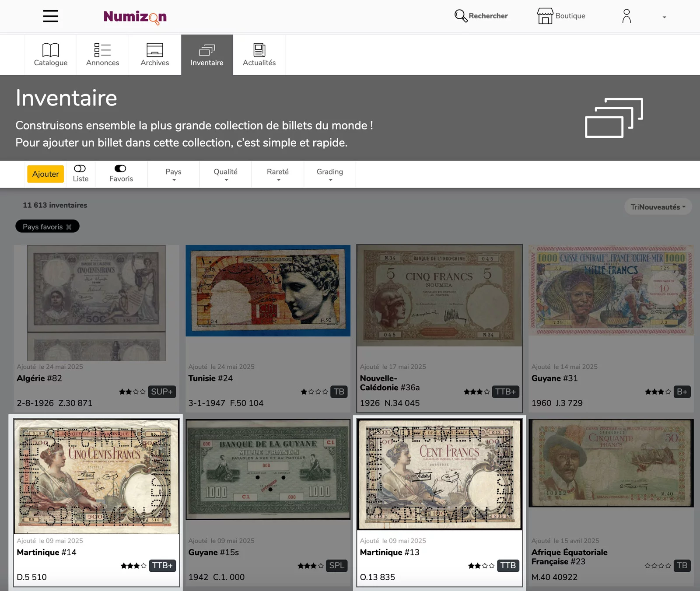Open the Tri Nouveautés sort dropdown
Image resolution: width=700 pixels, height=591 pixels.
click(658, 207)
